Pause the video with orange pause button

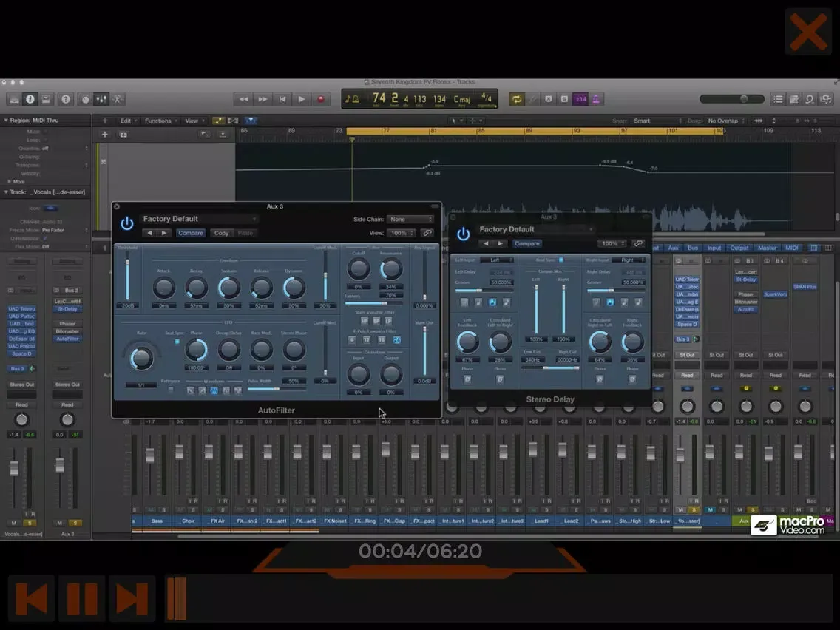82,599
